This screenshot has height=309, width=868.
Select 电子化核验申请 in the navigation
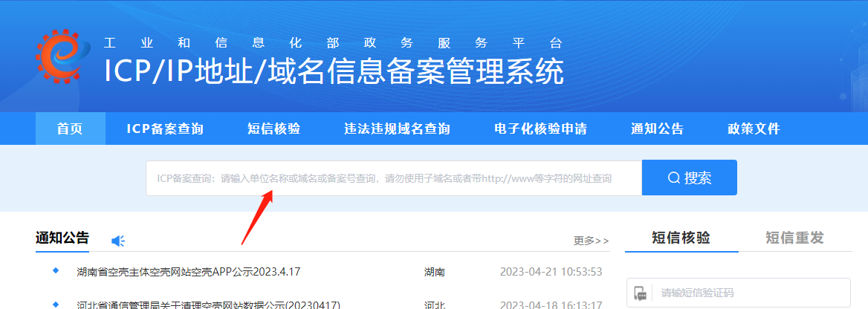click(x=540, y=129)
